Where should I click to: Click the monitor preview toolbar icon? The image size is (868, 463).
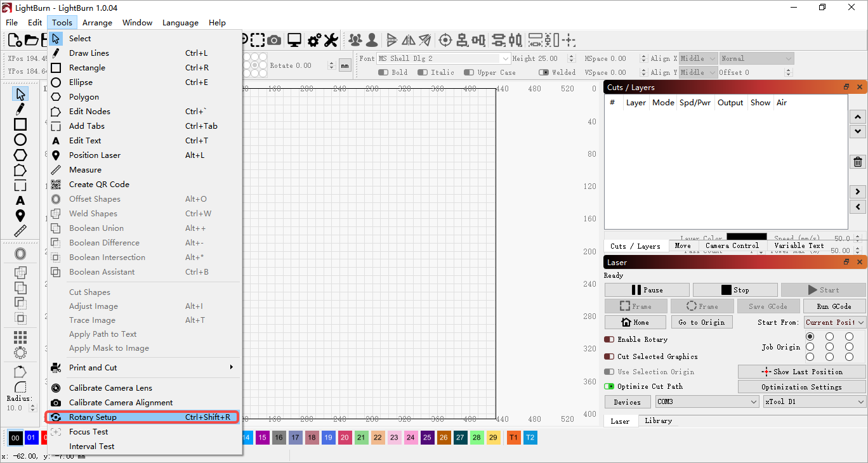(x=294, y=40)
